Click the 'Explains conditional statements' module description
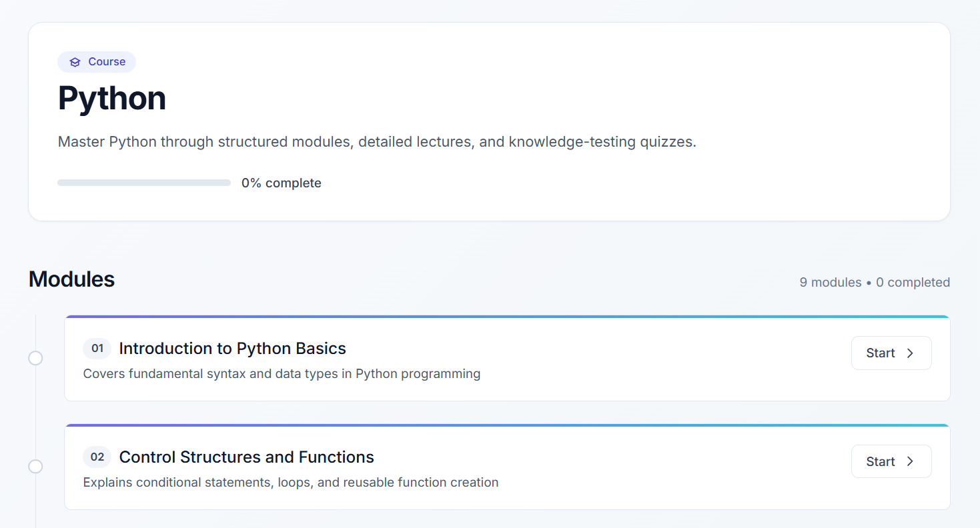This screenshot has height=528, width=980. click(291, 483)
